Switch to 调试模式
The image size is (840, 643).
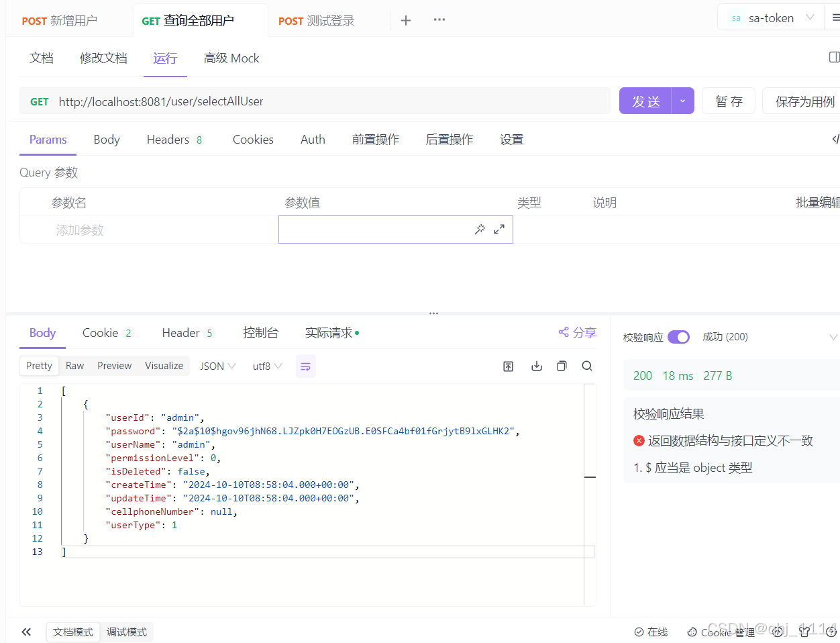click(127, 632)
